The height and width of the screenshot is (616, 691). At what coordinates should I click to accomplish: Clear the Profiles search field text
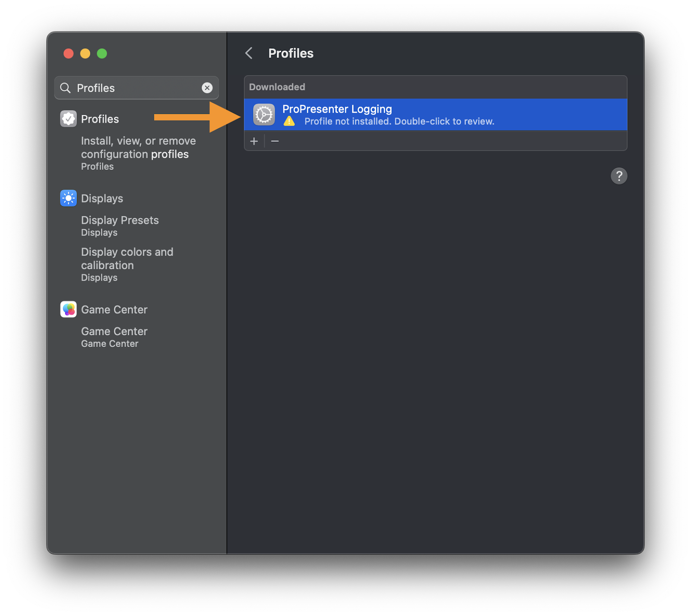(207, 88)
